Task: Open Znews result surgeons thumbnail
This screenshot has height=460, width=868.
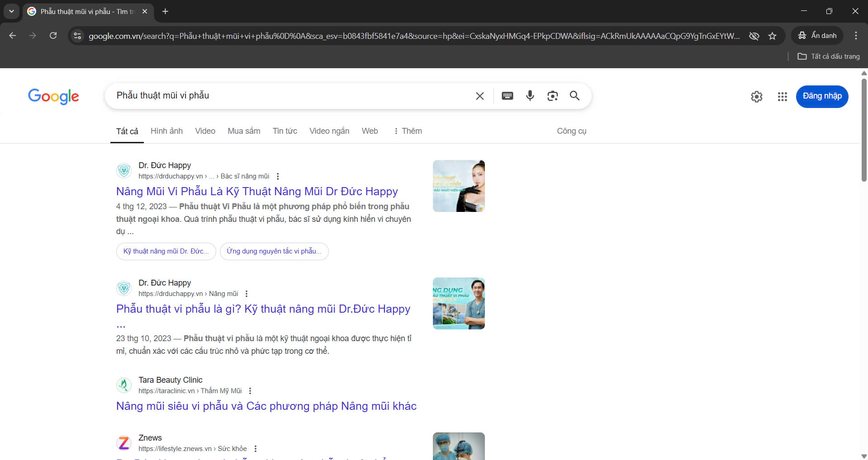Action: click(x=459, y=446)
